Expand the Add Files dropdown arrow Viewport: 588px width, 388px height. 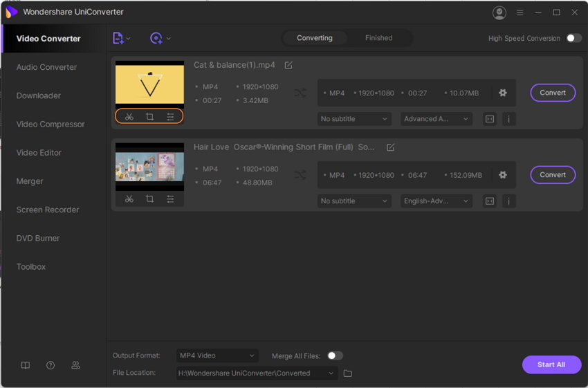pos(128,39)
